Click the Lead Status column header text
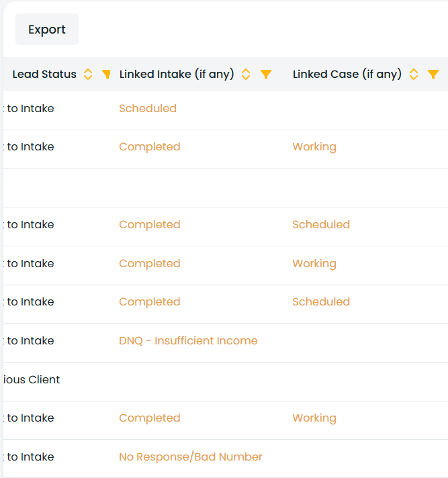This screenshot has height=478, width=448. [44, 75]
